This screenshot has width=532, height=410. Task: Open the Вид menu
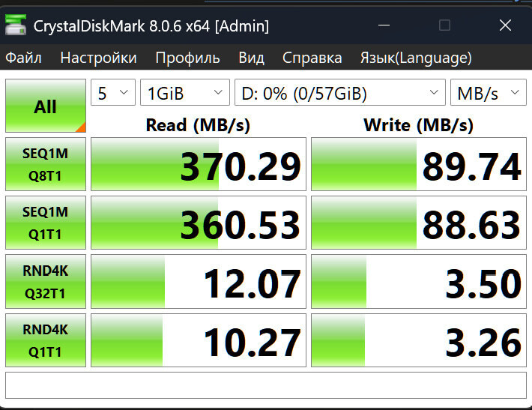[x=251, y=58]
